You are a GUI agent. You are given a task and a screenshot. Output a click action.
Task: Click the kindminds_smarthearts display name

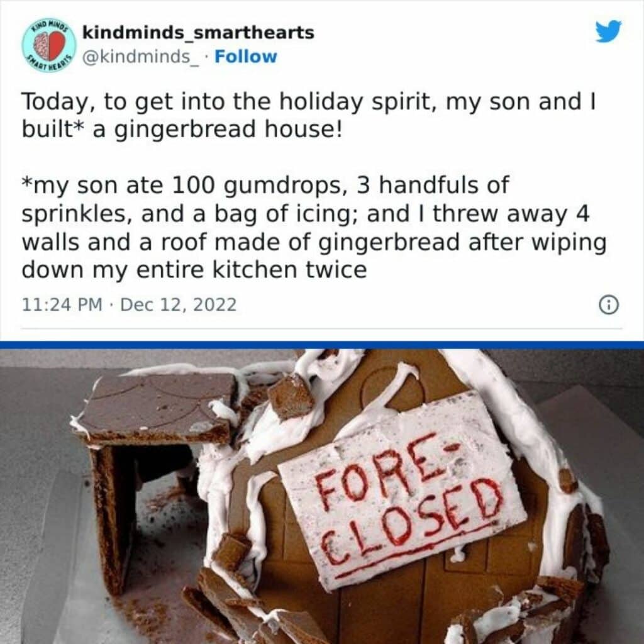pos(198,33)
